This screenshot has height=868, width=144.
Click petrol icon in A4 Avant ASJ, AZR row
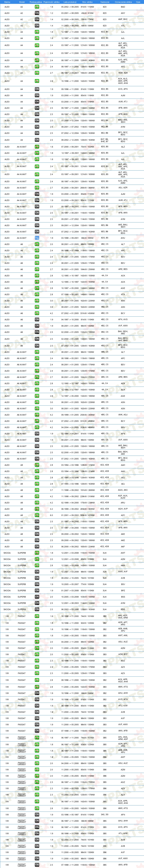coord(37,188)
